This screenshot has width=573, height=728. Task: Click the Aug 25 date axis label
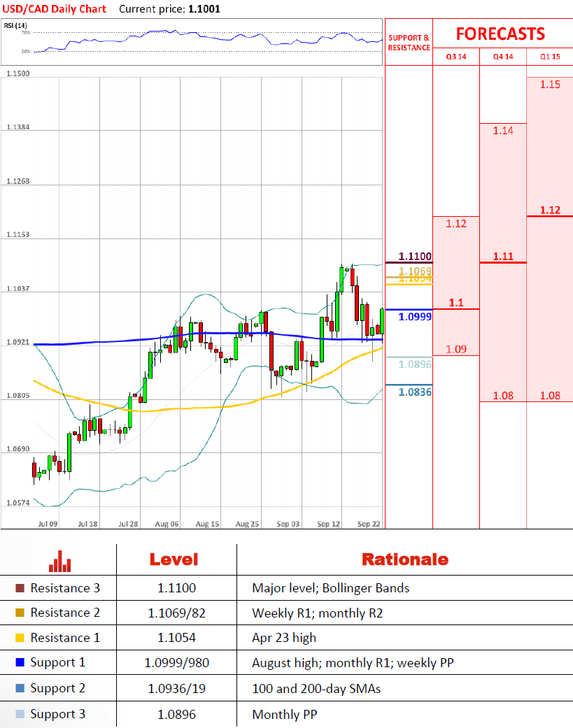click(247, 524)
